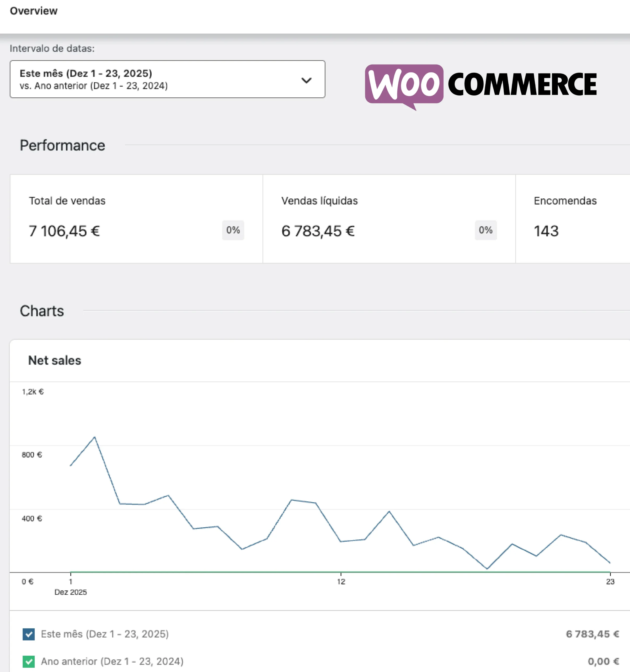Click the day 12 marker on chart axis

(x=341, y=581)
